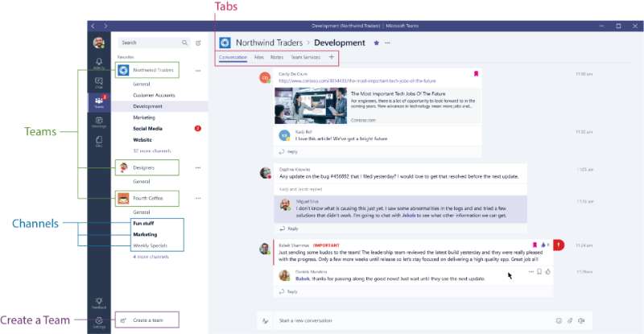Switch to the Conversation tab
This screenshot has width=644, height=334.
(233, 57)
